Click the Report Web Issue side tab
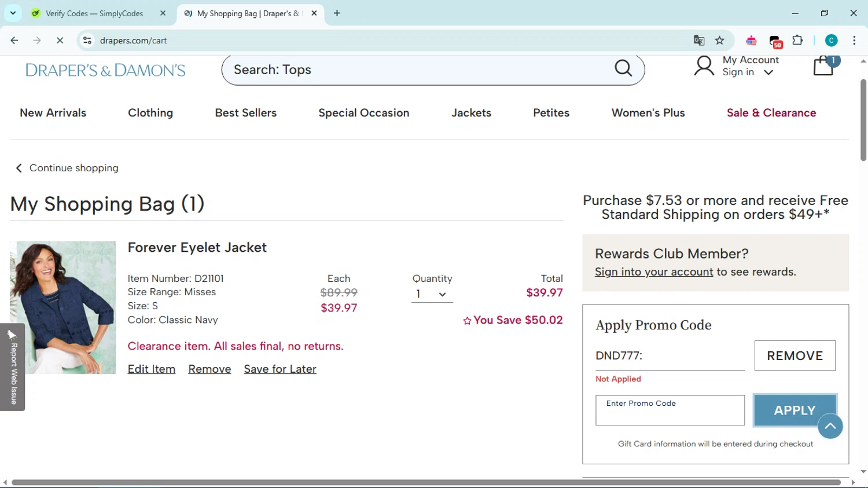The height and width of the screenshot is (488, 868). [12, 367]
